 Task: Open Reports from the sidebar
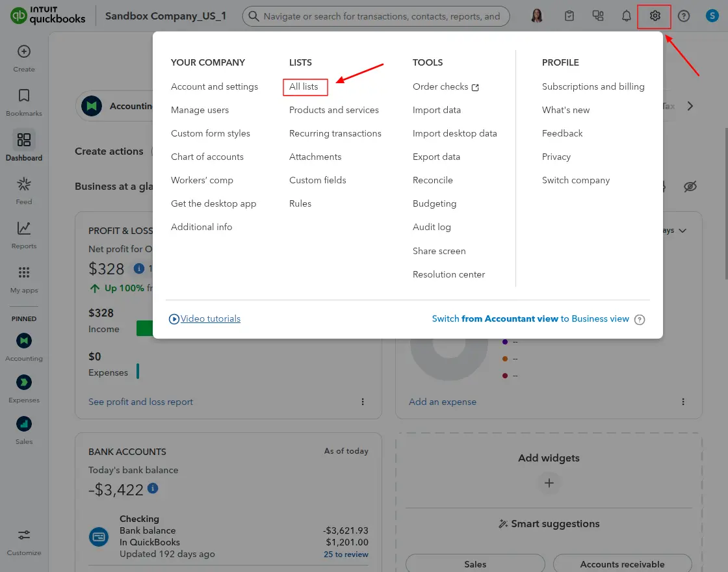(x=24, y=229)
